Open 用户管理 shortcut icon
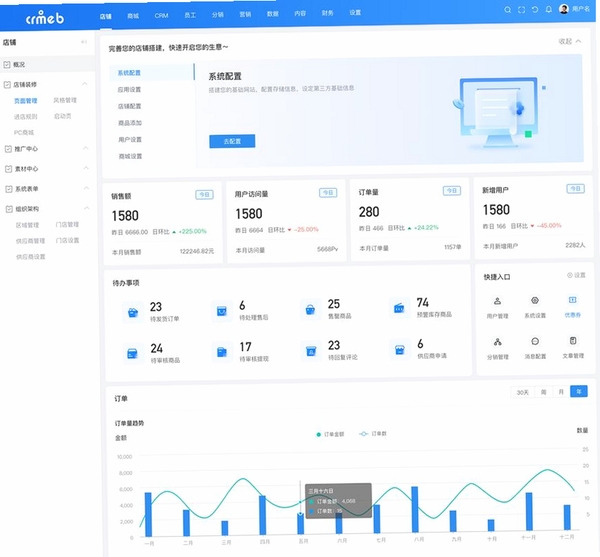 [x=497, y=301]
